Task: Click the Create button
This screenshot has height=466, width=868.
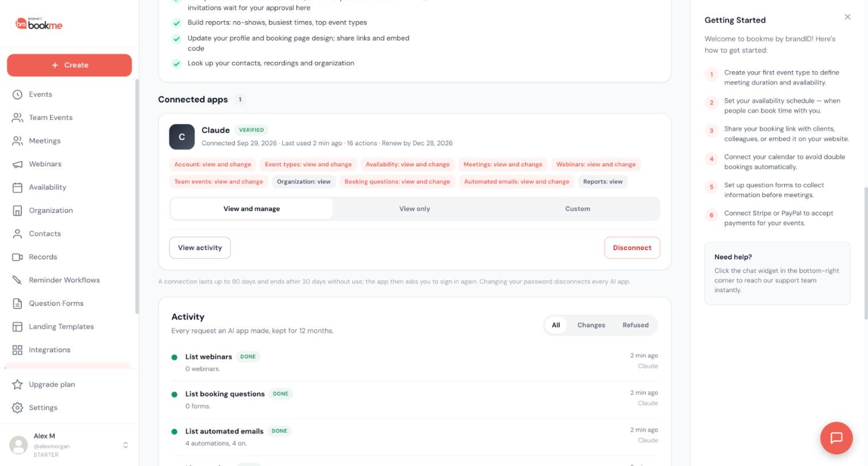Action: tap(70, 65)
